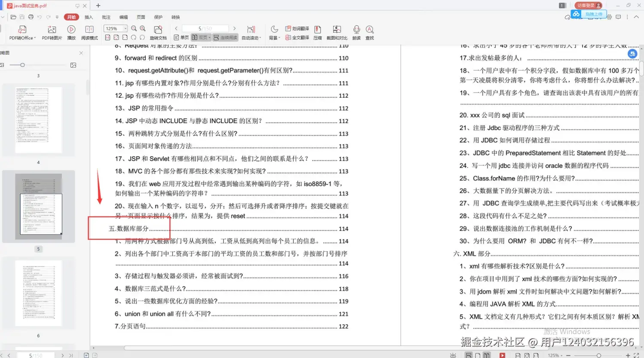Open the 批注 ribbon tab
Screen dimensions: 644x358
(106, 17)
